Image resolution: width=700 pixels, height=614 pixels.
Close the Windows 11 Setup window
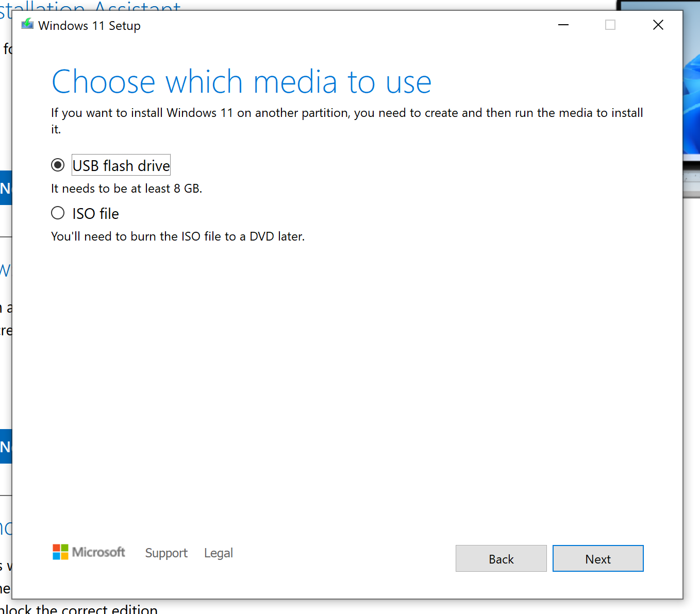(x=658, y=25)
